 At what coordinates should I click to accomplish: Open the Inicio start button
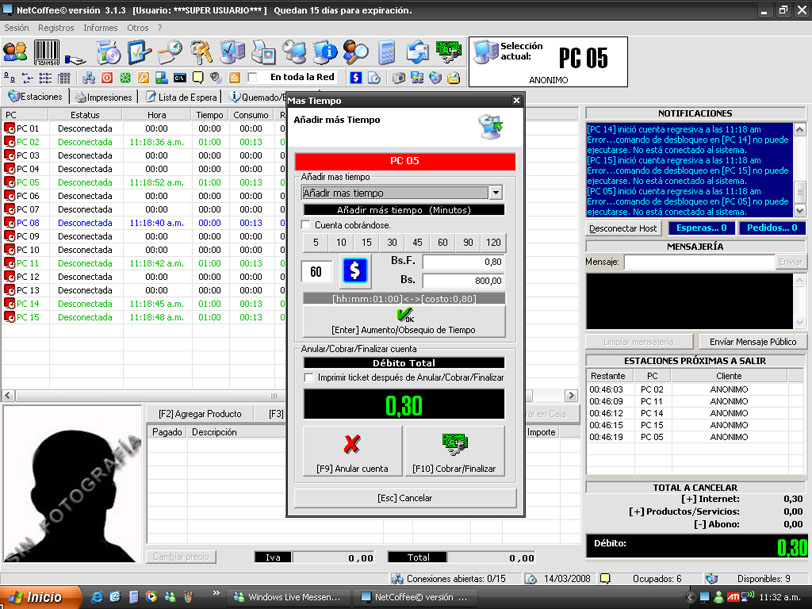[x=39, y=597]
